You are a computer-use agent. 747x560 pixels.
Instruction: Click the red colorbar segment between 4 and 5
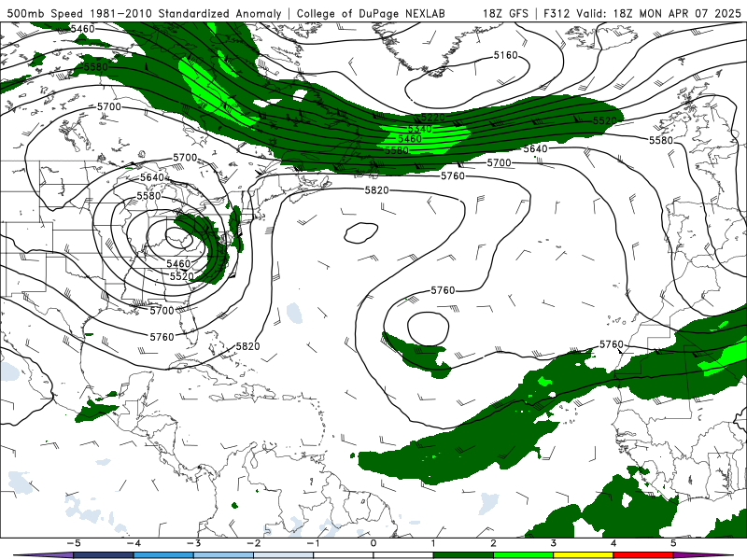tap(643, 555)
